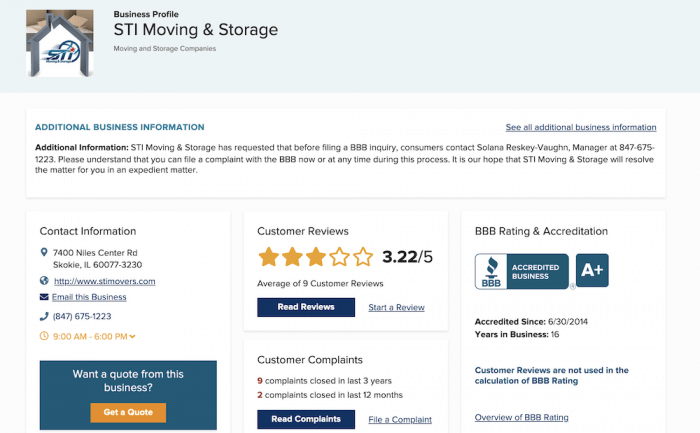Click '2 complaints closed in last 12 months'

[330, 395]
